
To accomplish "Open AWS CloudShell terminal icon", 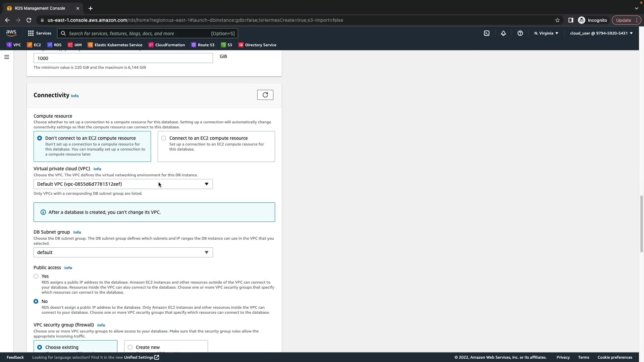I will pyautogui.click(x=486, y=33).
